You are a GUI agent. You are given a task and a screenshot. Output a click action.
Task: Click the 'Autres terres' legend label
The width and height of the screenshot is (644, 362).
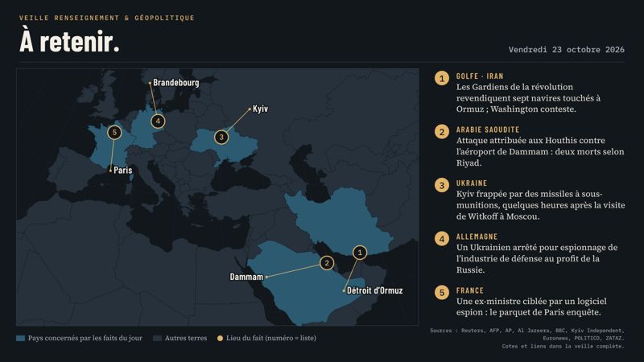pos(186,338)
